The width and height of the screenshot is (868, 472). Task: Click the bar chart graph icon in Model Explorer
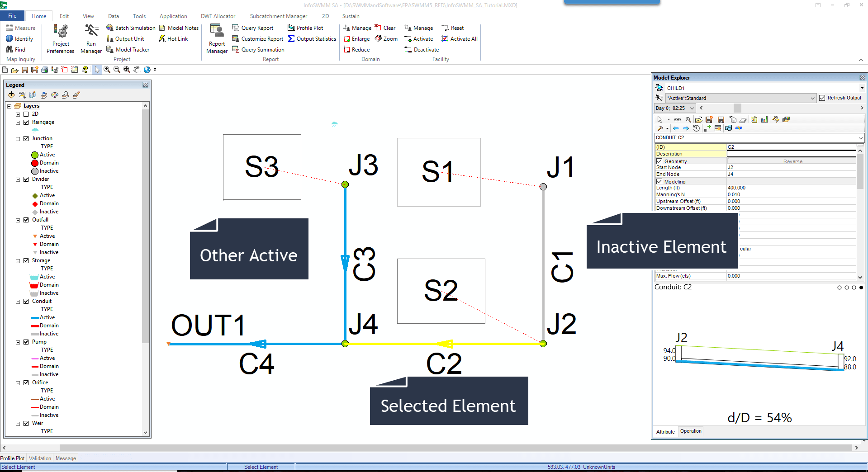pyautogui.click(x=764, y=120)
